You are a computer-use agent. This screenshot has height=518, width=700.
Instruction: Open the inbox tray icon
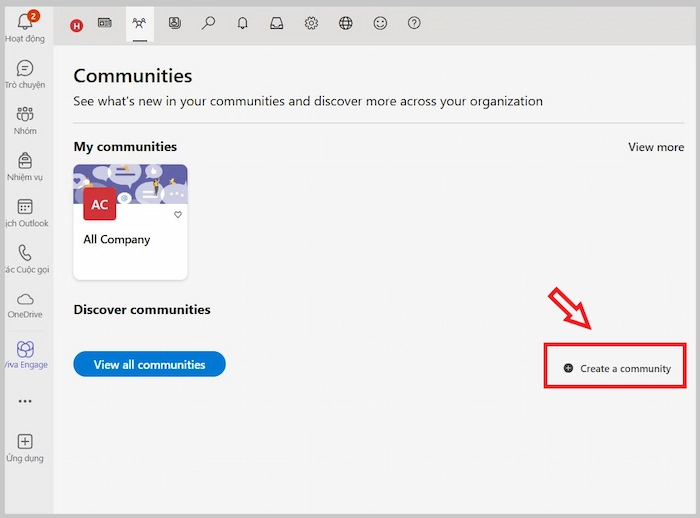coord(276,23)
